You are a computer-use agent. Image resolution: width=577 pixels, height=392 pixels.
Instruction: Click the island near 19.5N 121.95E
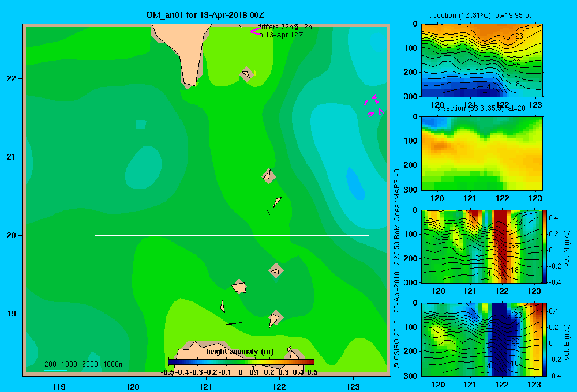click(276, 270)
